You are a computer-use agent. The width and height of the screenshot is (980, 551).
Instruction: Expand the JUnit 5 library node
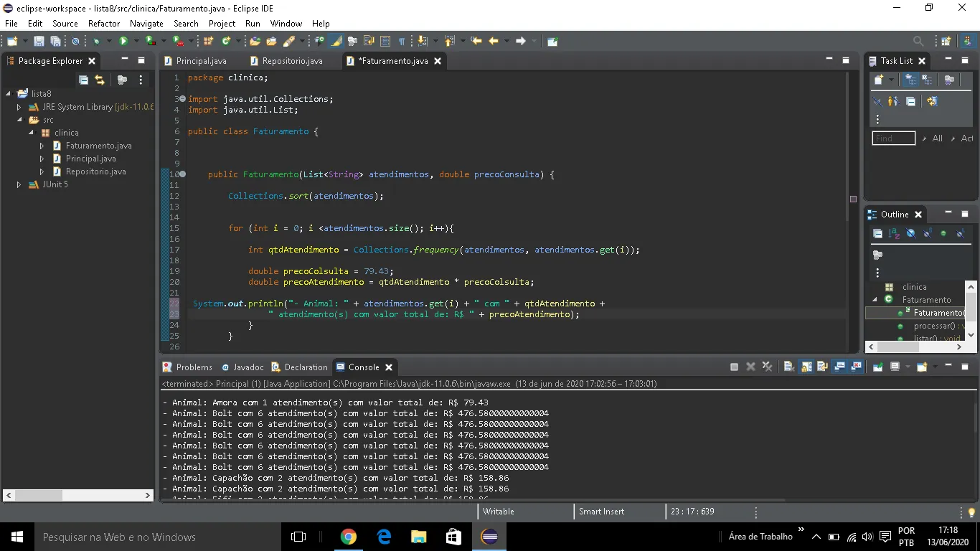19,184
